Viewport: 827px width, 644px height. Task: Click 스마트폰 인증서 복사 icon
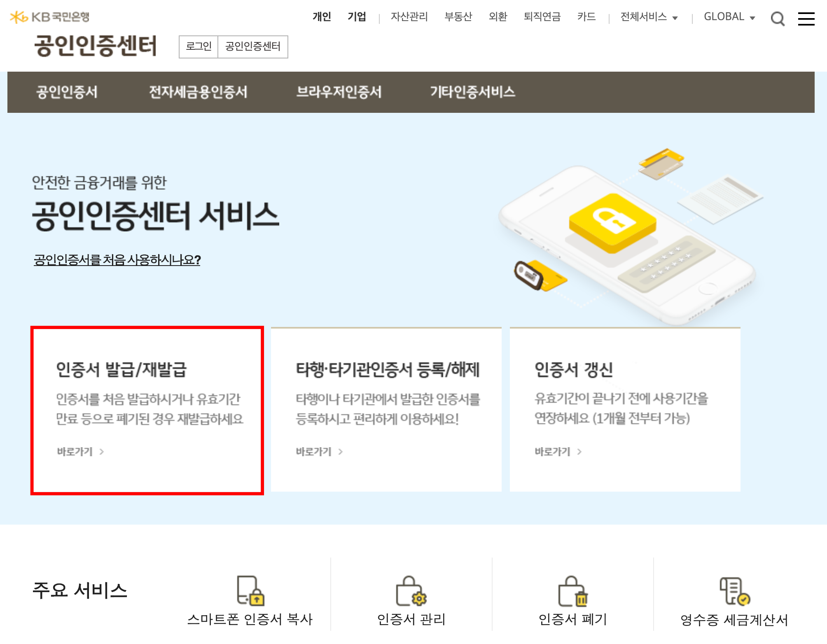[x=250, y=591]
